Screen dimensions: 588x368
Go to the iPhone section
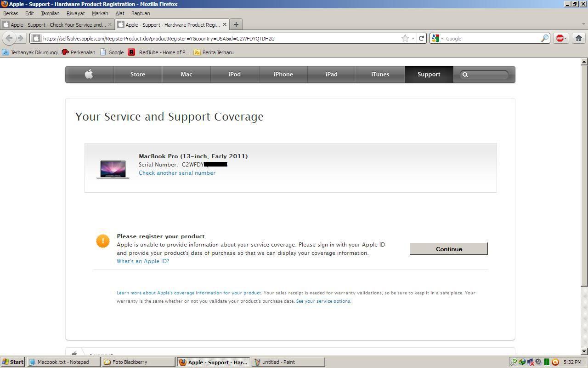tap(283, 74)
